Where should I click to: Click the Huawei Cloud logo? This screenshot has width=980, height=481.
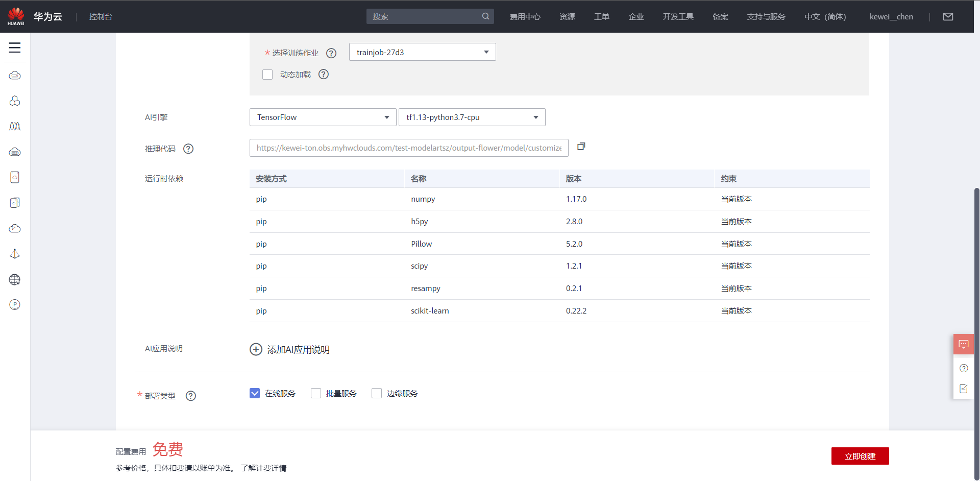click(16, 16)
